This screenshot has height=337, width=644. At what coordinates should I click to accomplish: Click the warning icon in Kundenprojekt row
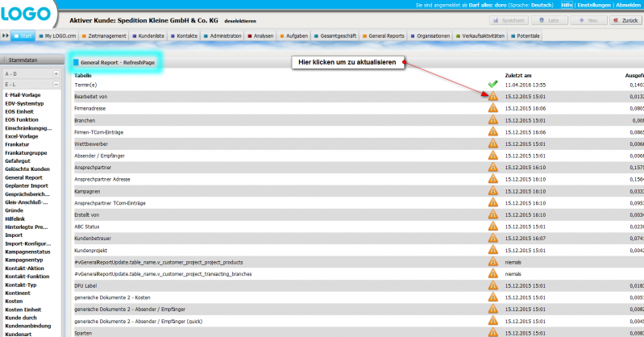[x=492, y=251]
